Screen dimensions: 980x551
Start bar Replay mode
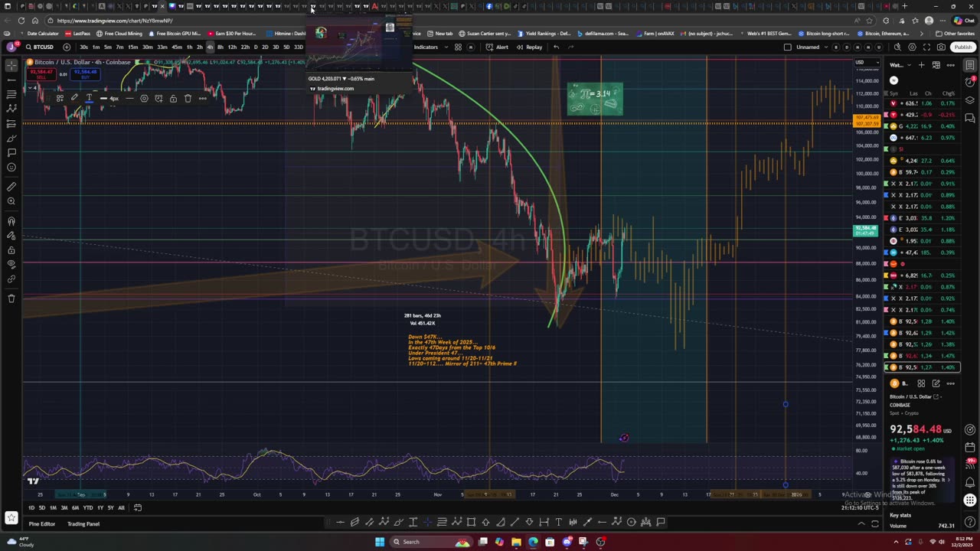(529, 47)
